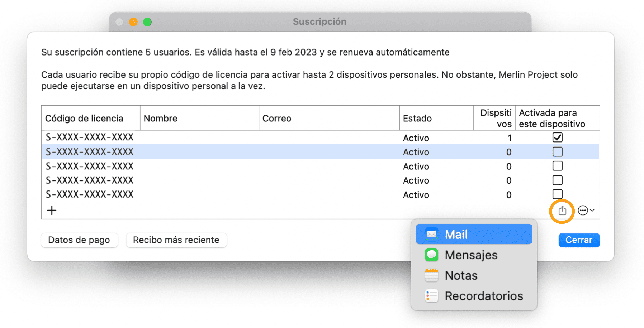Click the Mail envelope icon in the share menu
The height and width of the screenshot is (328, 644).
(432, 234)
